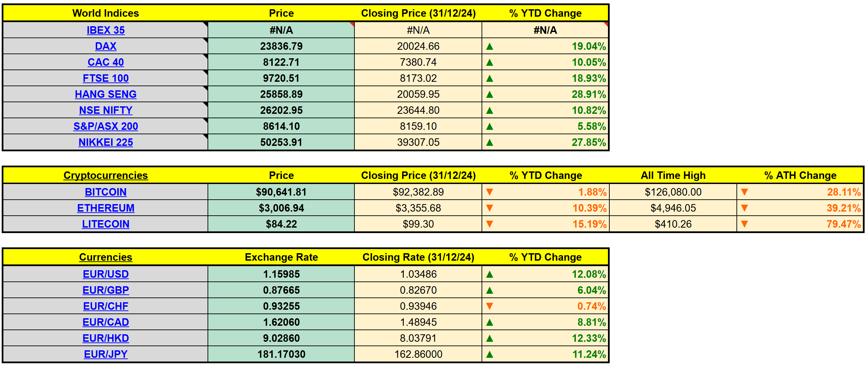
Task: Click the orange down arrow beside Bitcoin's 1.88%
Action: point(489,192)
